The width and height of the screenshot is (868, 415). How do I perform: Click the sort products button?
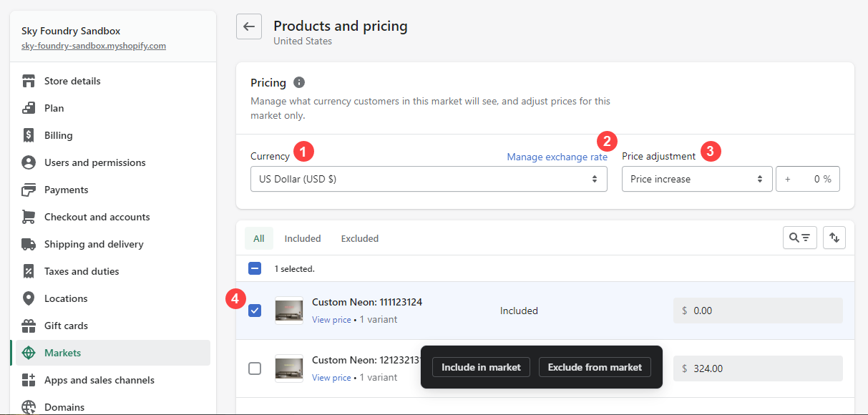(834, 238)
